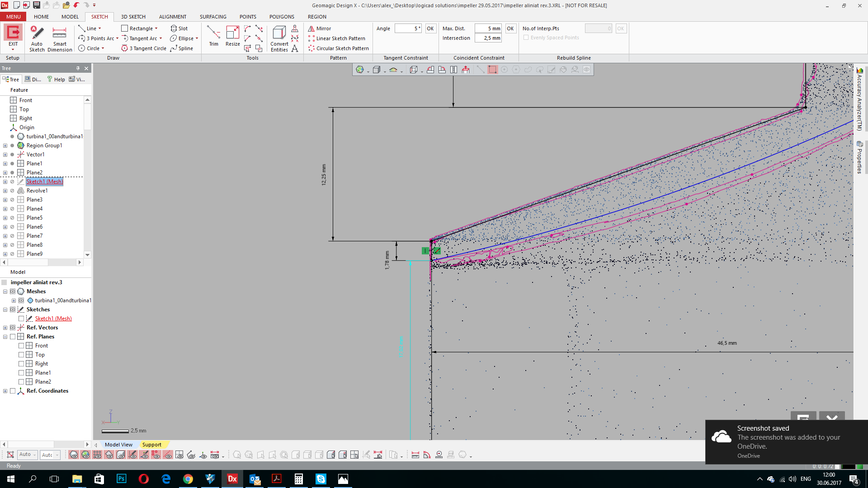868x488 pixels.
Task: Collapse the Meshes group in Model tree
Action: [x=5, y=291]
